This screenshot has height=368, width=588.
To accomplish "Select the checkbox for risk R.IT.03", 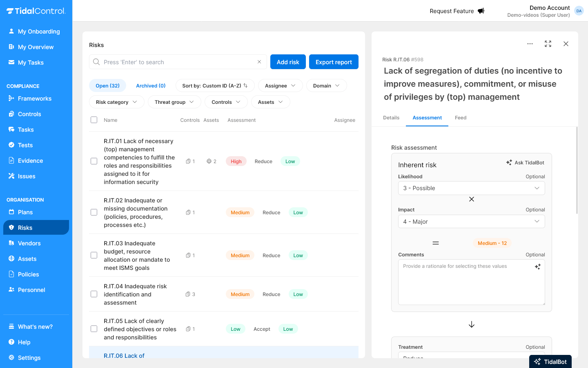I will click(94, 255).
